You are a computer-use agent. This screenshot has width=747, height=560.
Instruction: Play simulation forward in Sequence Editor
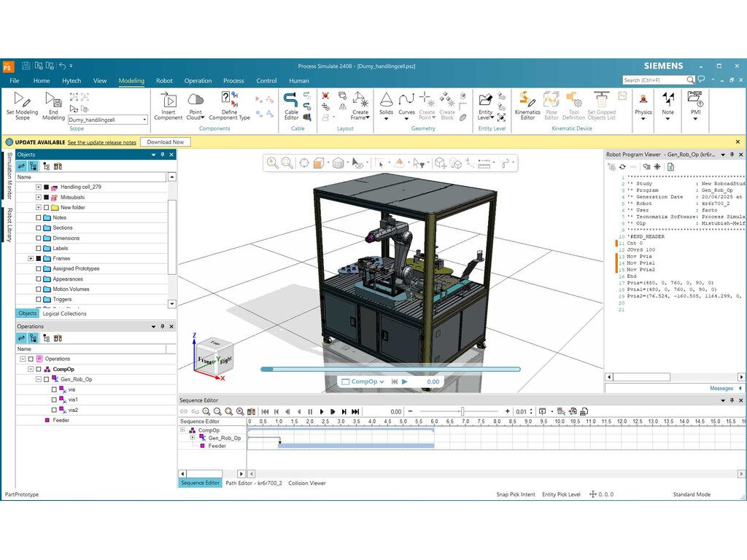tap(322, 411)
